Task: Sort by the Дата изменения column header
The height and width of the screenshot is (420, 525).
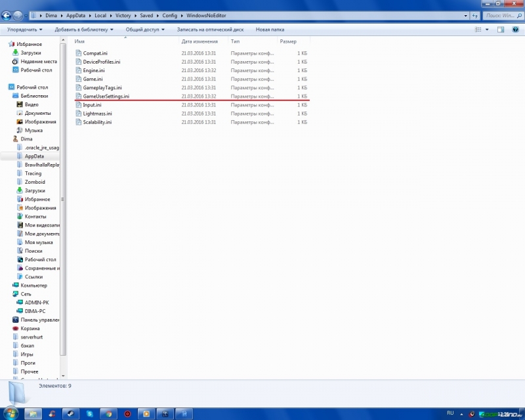Action: point(203,41)
